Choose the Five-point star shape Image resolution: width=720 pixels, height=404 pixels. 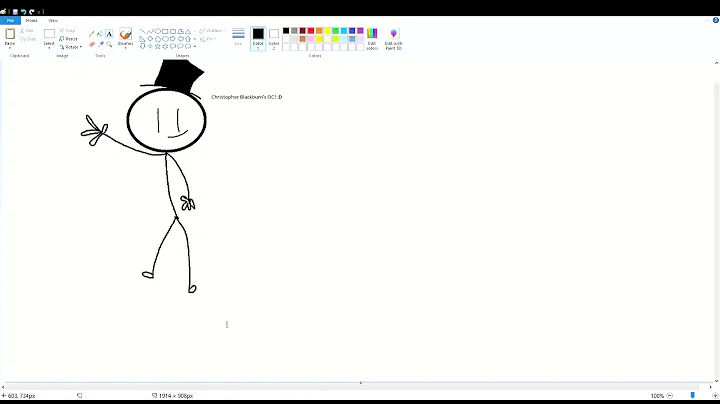[x=158, y=46]
